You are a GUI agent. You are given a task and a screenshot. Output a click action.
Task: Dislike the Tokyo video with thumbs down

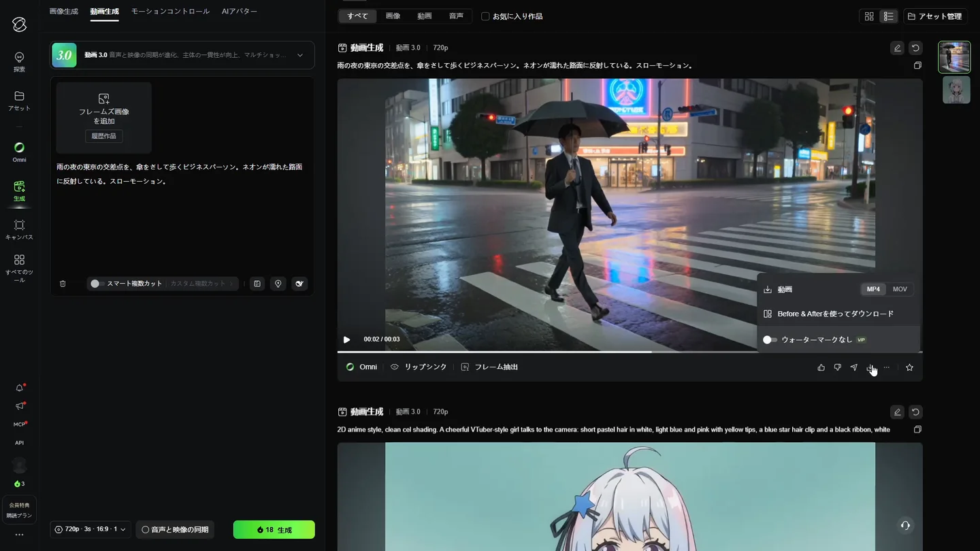[x=837, y=367]
